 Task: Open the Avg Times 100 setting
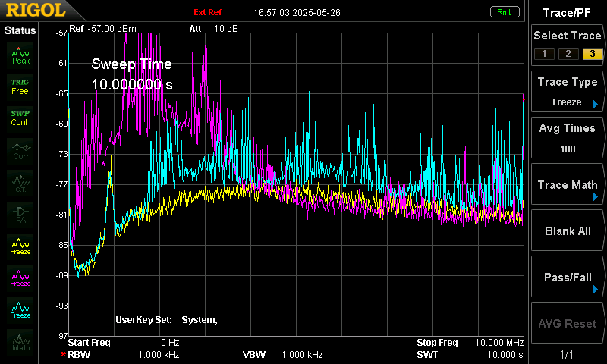(567, 138)
